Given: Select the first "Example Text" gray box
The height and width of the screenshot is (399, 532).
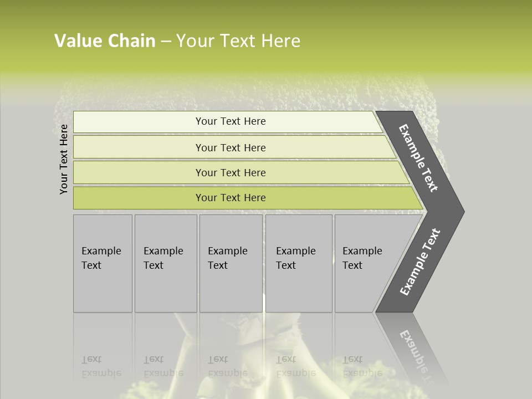Looking at the screenshot, I should pos(102,263).
